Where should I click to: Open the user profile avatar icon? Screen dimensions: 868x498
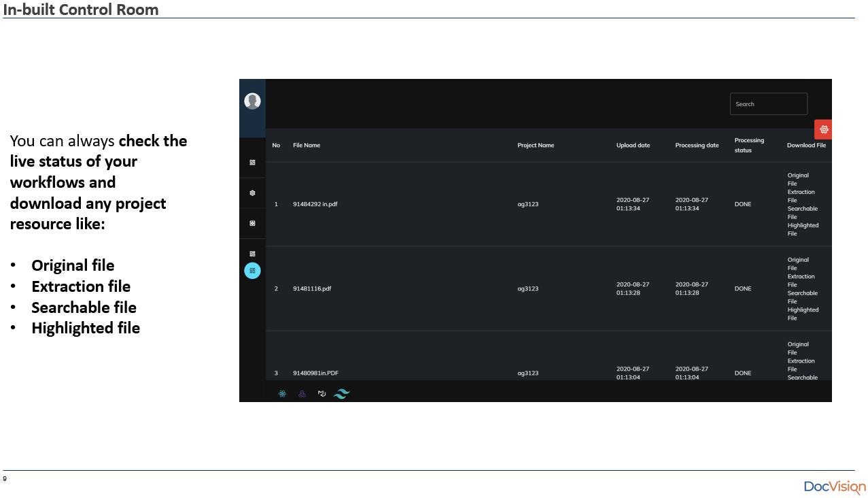252,101
